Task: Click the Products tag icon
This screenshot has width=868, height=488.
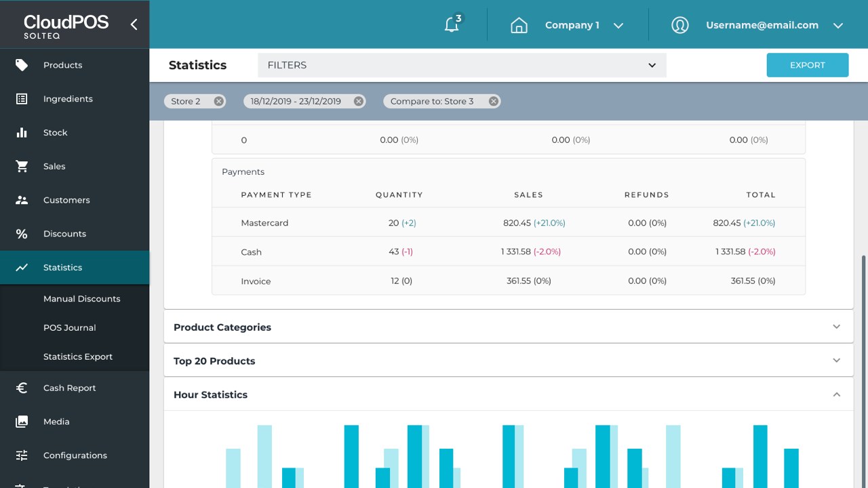Action: tap(22, 65)
